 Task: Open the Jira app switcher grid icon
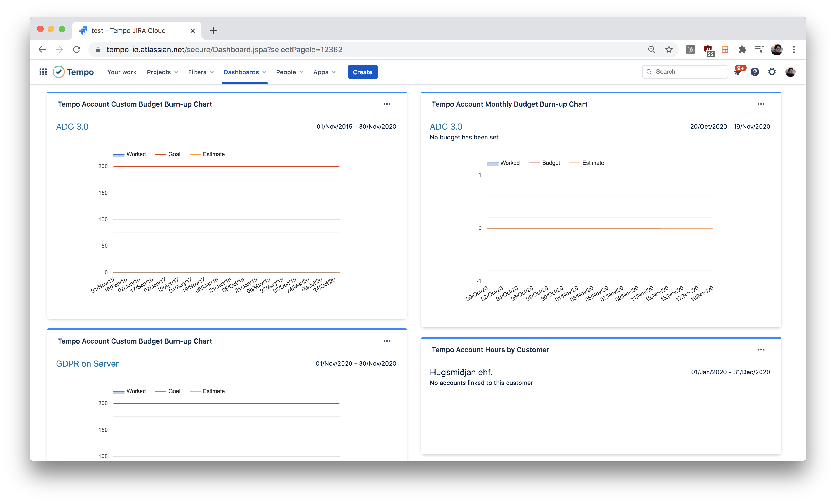pyautogui.click(x=43, y=72)
